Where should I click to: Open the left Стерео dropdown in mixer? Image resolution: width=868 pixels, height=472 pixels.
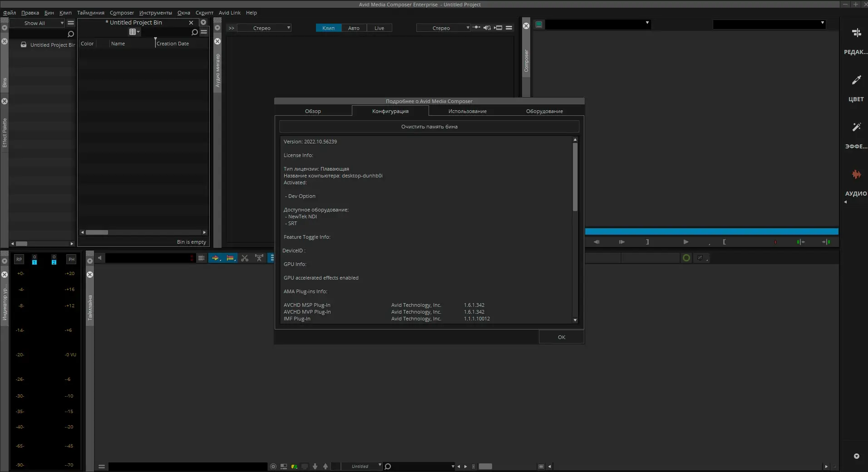tap(264, 28)
